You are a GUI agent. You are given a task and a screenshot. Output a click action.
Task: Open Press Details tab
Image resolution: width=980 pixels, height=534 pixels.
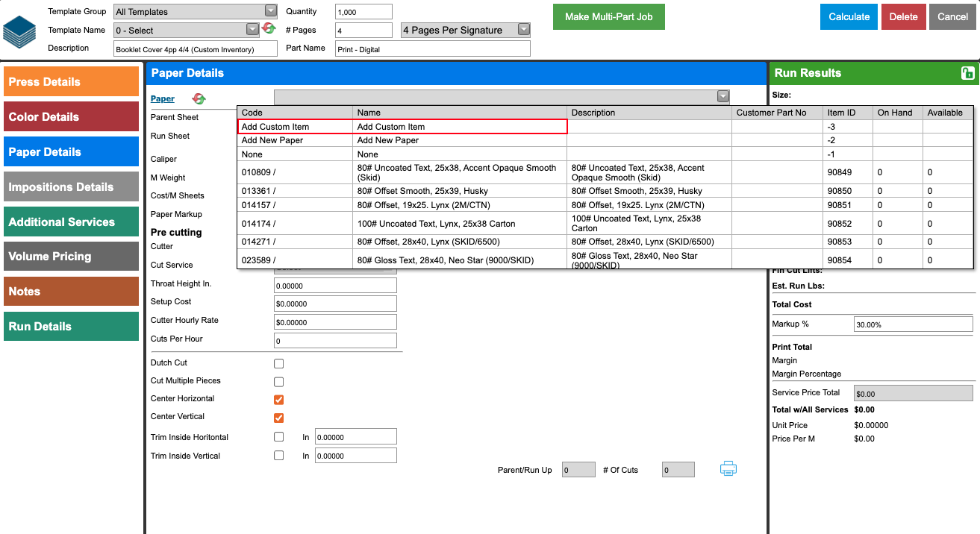click(71, 81)
